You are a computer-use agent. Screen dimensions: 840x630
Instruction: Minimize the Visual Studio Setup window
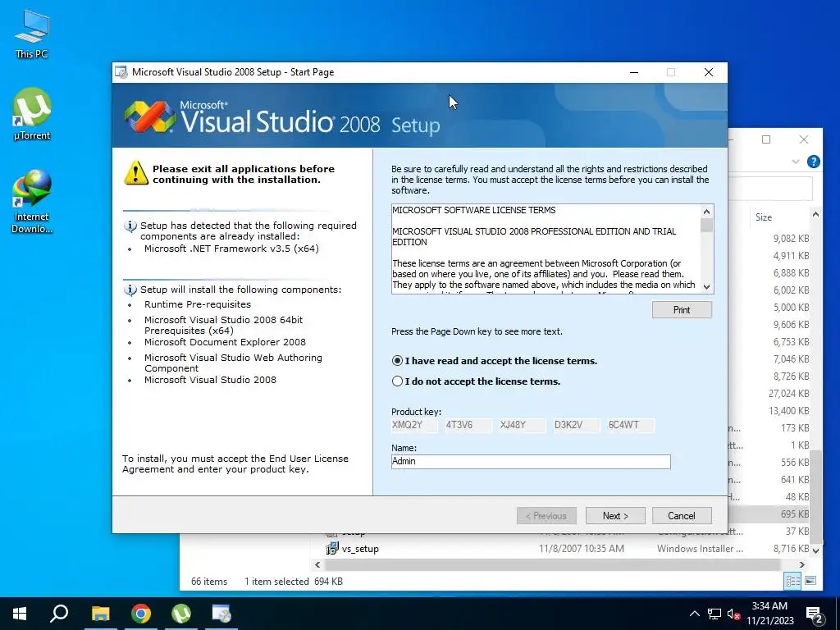[x=634, y=72]
